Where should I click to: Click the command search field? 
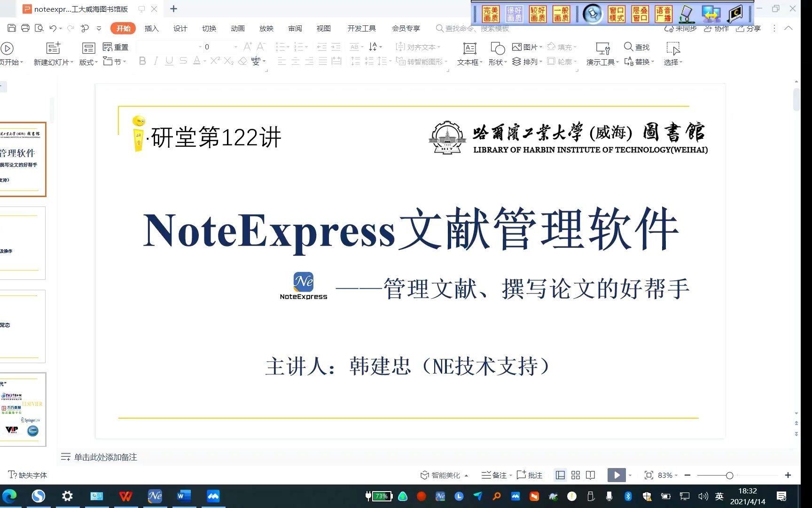pyautogui.click(x=474, y=28)
